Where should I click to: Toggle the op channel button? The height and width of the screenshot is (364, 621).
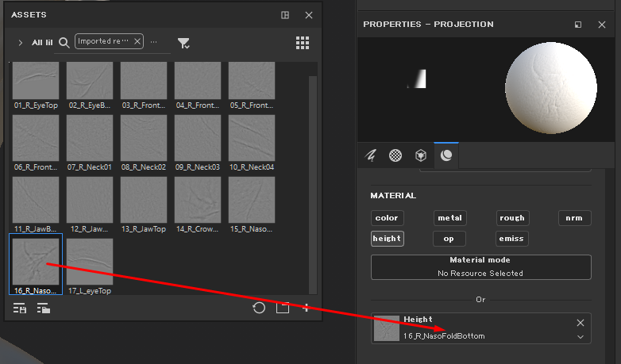pyautogui.click(x=449, y=239)
